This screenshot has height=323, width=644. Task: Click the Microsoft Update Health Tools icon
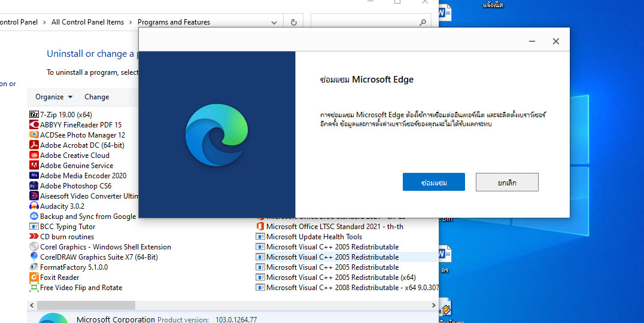[260, 236]
